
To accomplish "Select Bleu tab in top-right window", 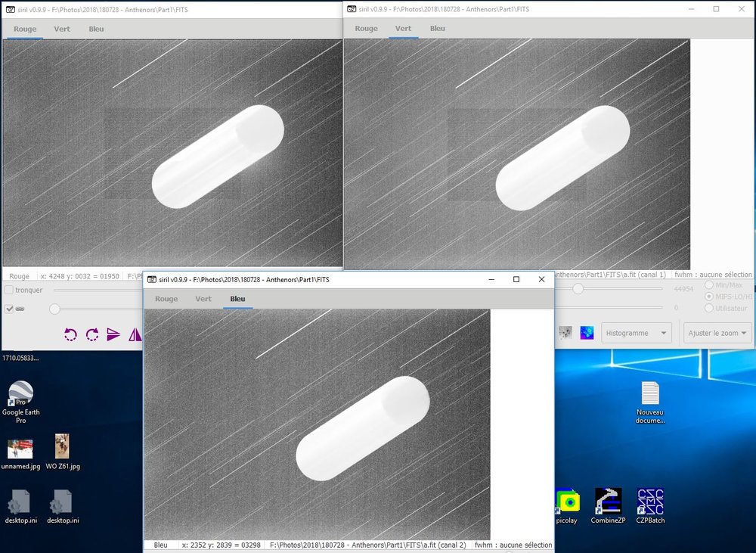I will (437, 29).
